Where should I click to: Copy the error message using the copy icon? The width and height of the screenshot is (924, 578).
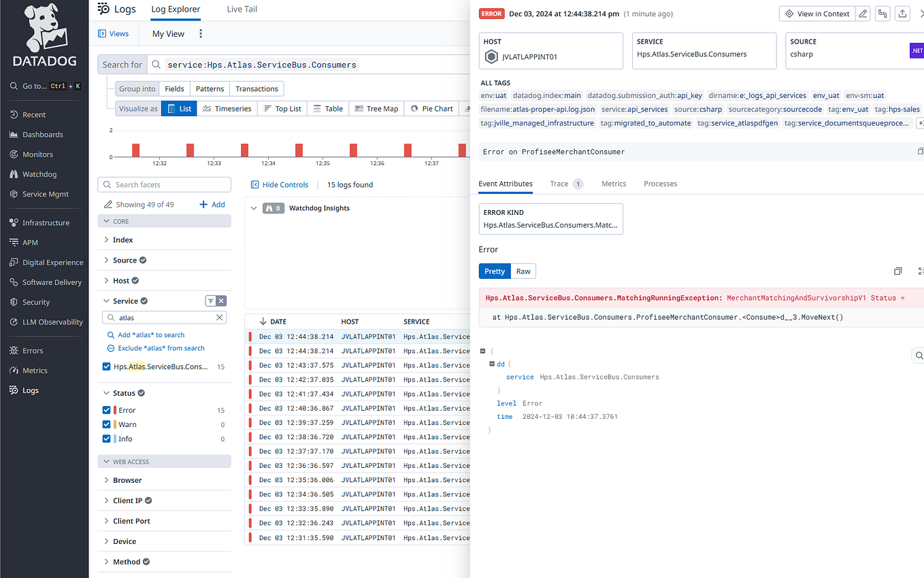[898, 271]
